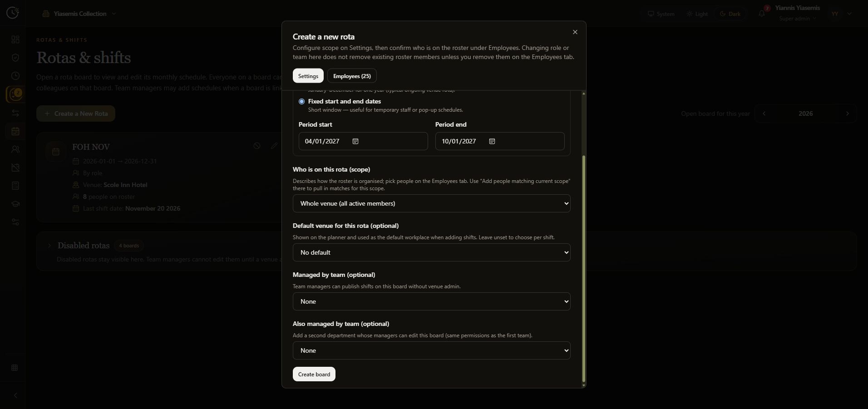This screenshot has width=868, height=409.
Task: Open the calendar rota icon in sidebar
Action: 15,131
